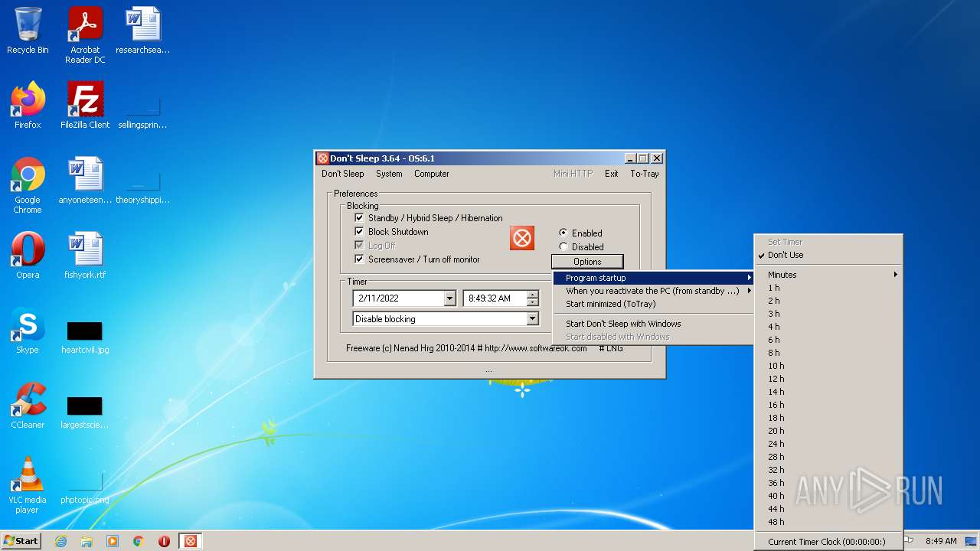This screenshot has height=551, width=980.
Task: Expand When you reactivate the PC submenu
Action: tap(654, 291)
